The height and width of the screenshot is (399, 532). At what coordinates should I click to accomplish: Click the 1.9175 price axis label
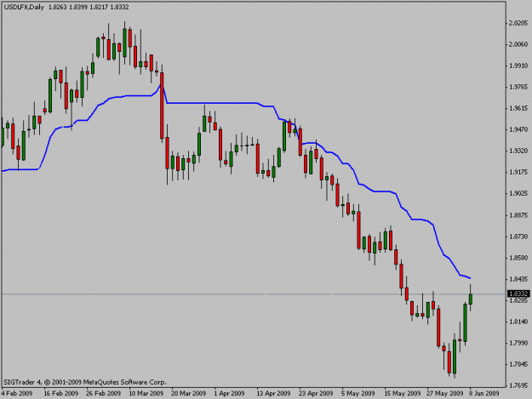point(518,172)
